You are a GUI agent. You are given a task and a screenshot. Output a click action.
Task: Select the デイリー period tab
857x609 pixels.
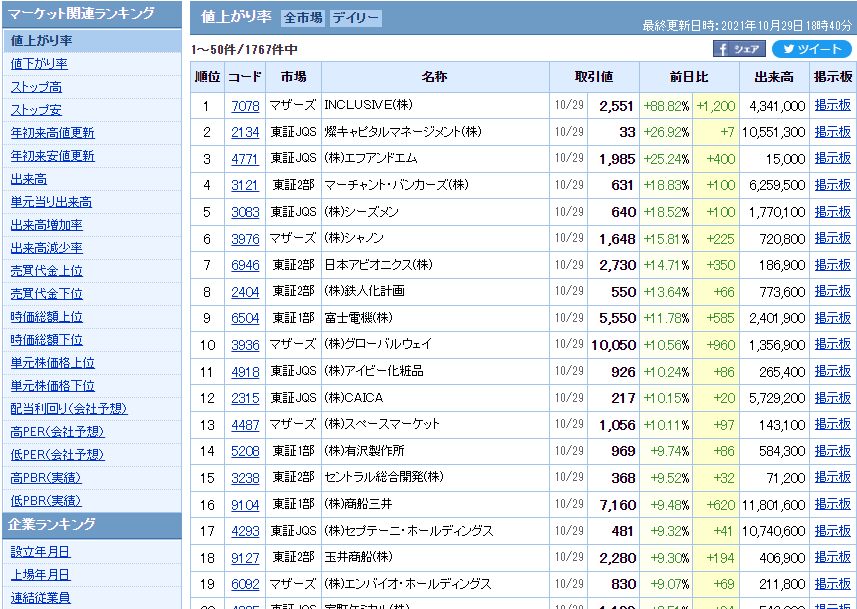coord(355,18)
